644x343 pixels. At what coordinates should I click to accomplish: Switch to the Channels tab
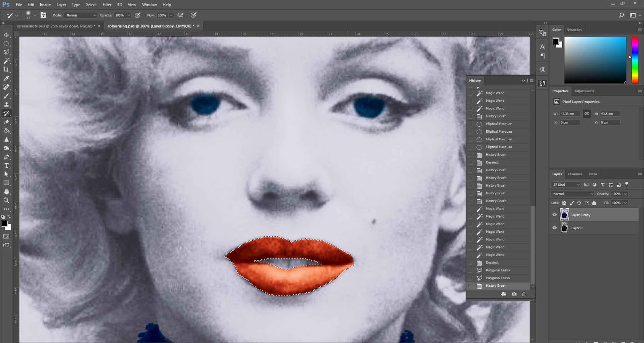[x=575, y=174]
